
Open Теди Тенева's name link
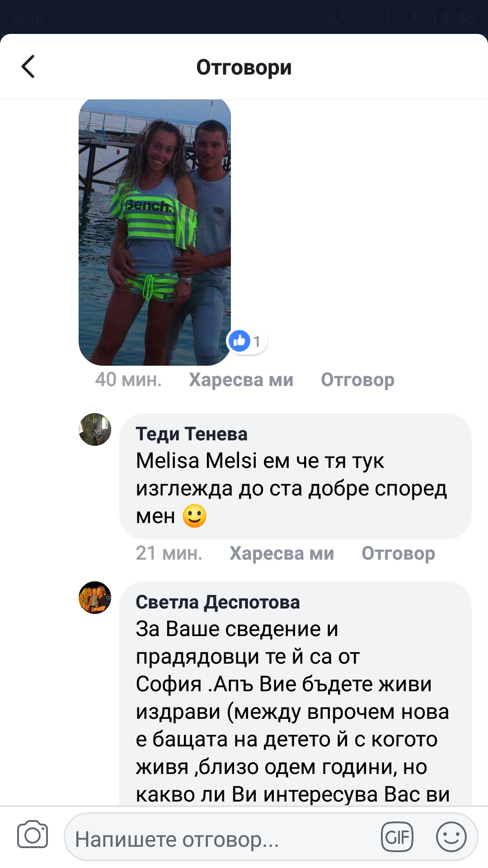point(192,434)
